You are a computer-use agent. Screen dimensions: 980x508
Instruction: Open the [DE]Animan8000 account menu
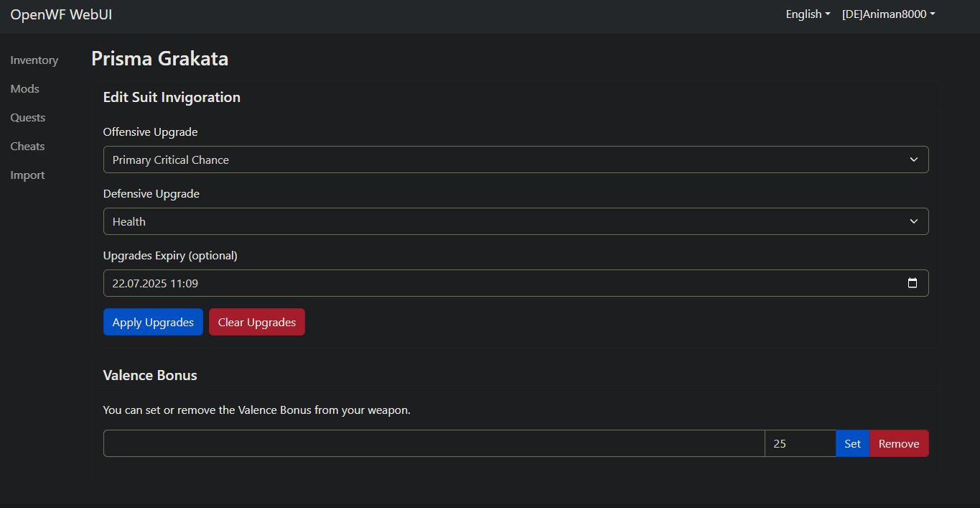click(x=888, y=14)
